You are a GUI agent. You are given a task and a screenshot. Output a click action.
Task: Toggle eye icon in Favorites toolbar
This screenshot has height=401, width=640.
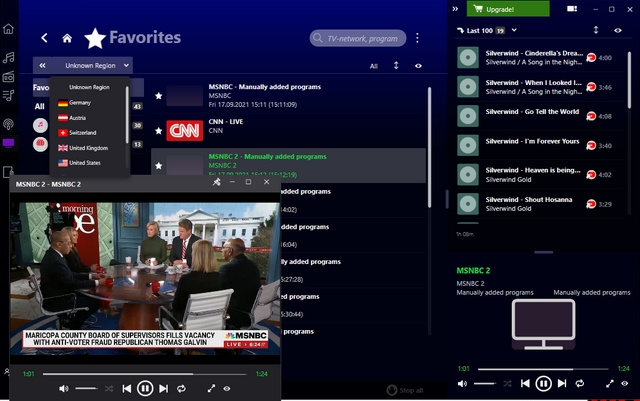coord(418,66)
